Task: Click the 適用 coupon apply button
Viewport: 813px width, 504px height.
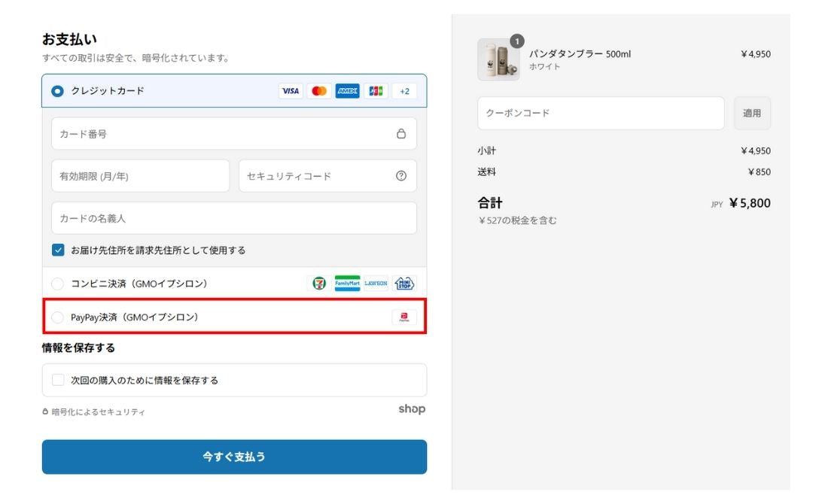Action: (752, 113)
